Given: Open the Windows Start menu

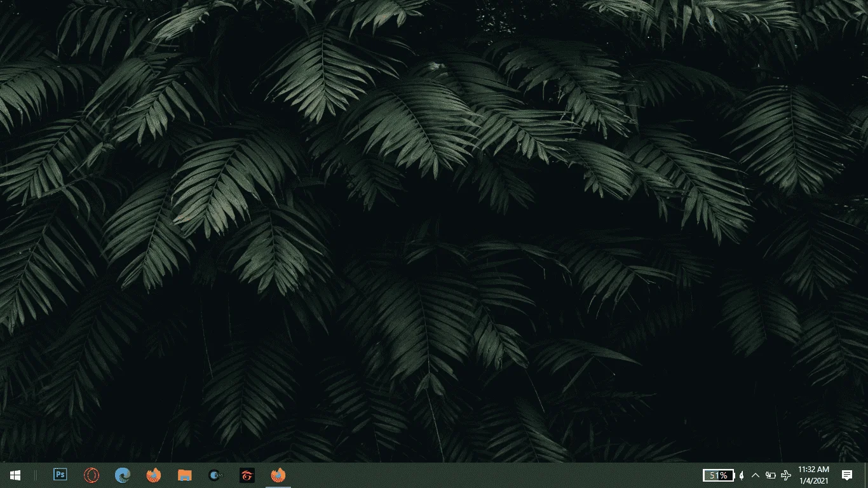Looking at the screenshot, I should (x=15, y=475).
